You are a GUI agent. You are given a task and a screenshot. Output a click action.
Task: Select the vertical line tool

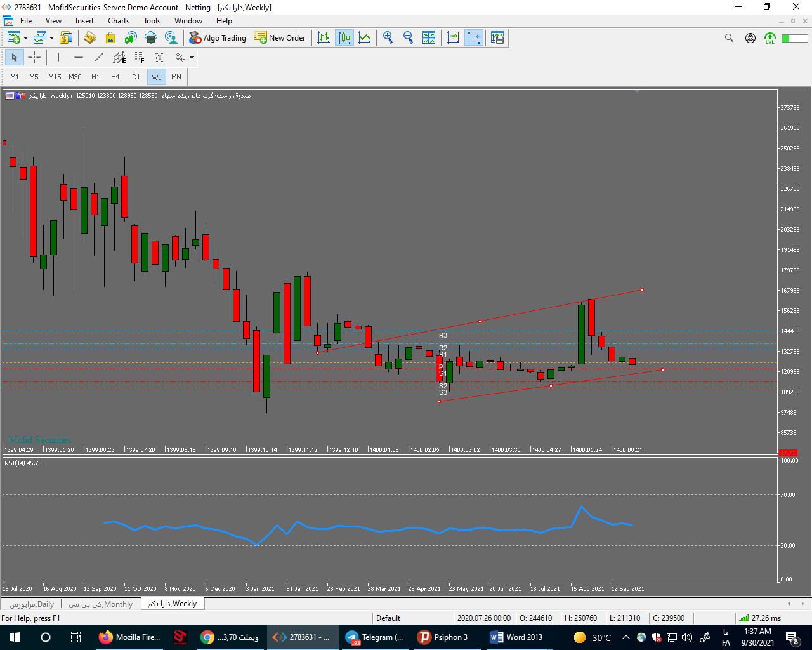coord(58,58)
